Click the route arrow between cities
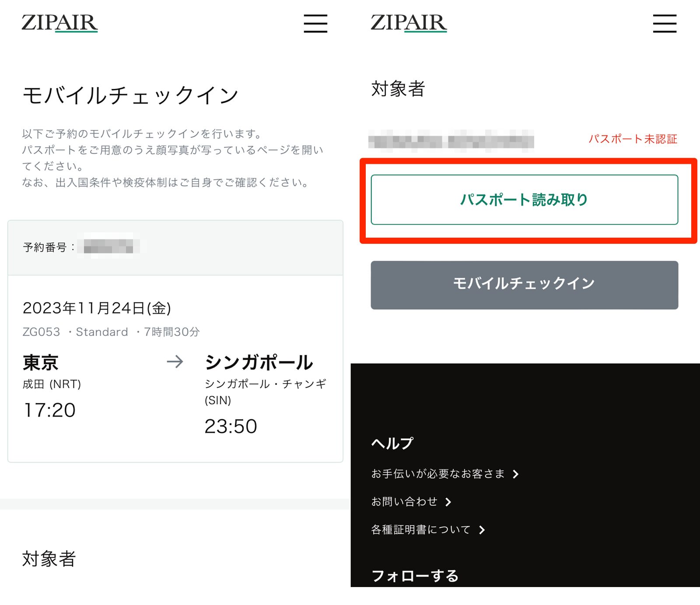The width and height of the screenshot is (700, 605). click(x=175, y=362)
